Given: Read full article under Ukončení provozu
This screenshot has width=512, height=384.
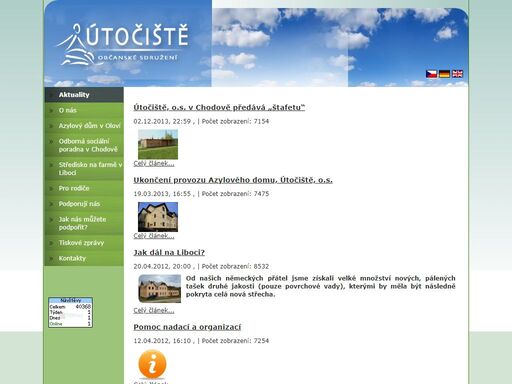Looking at the screenshot, I should pyautogui.click(x=154, y=236).
